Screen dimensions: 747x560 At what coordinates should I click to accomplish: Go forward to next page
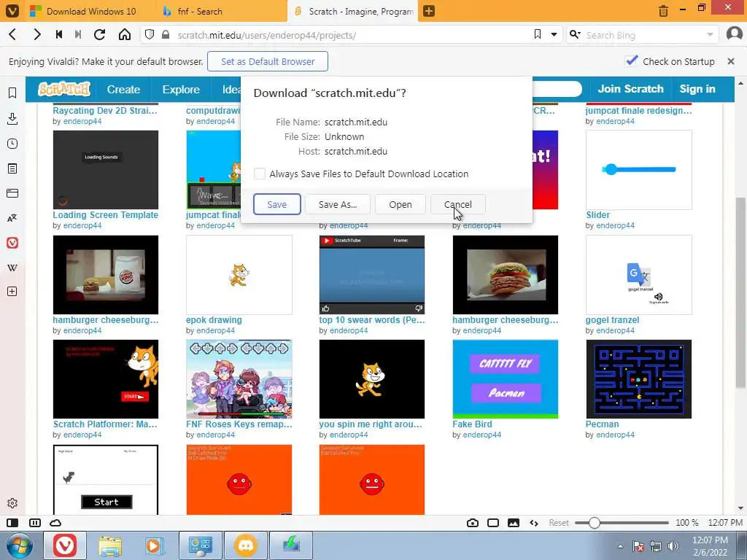coord(36,35)
